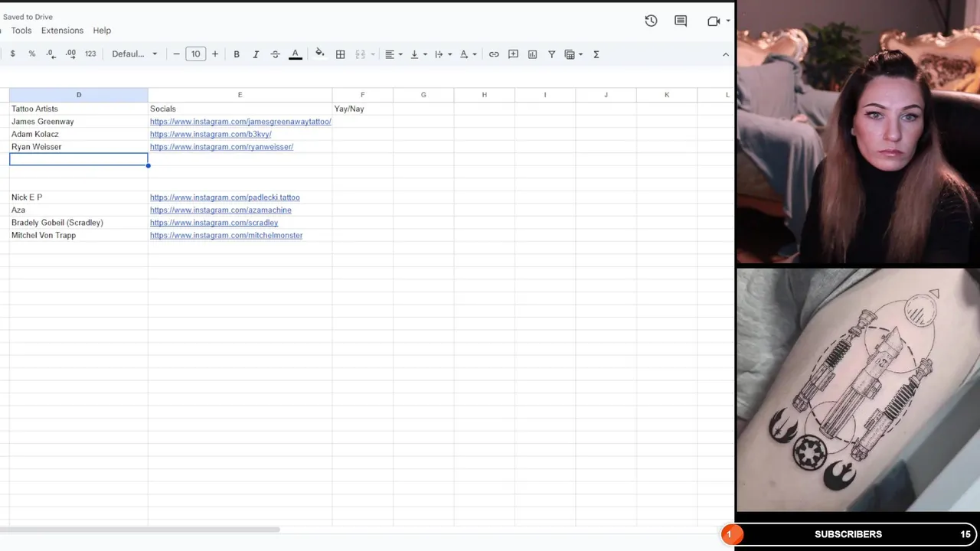
Task: Select the Bradely Gobeil (Scradley) cell
Action: 78,223
